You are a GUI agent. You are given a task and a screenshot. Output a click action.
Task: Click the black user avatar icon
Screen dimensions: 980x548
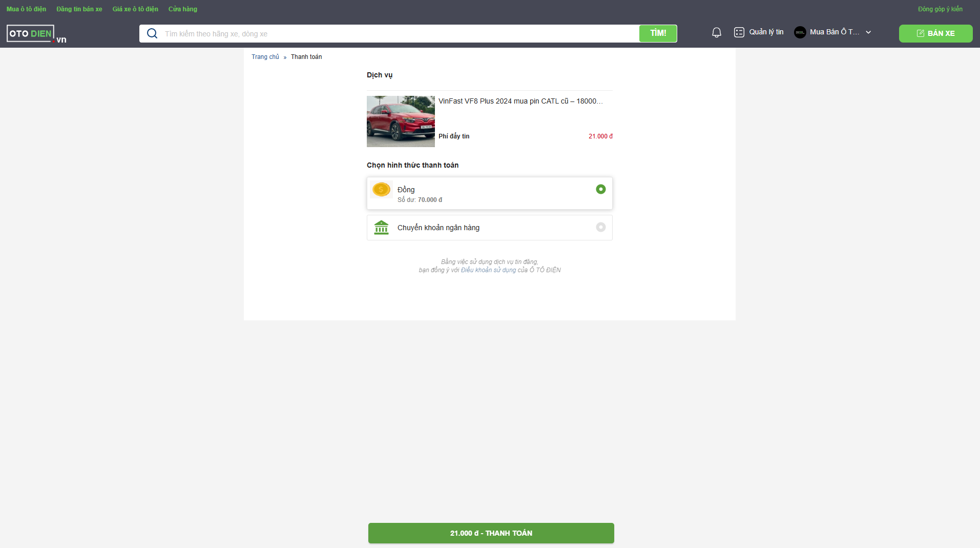point(800,32)
